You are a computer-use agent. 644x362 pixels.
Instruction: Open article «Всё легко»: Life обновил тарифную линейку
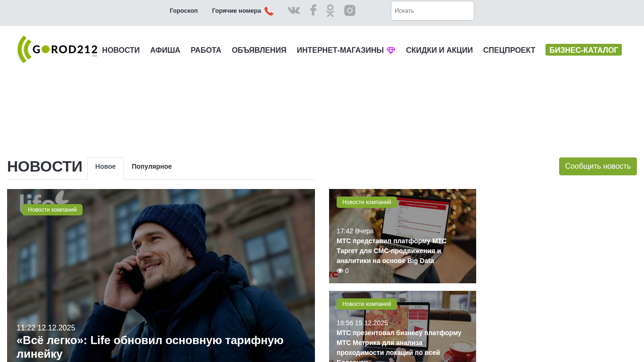[x=150, y=347]
